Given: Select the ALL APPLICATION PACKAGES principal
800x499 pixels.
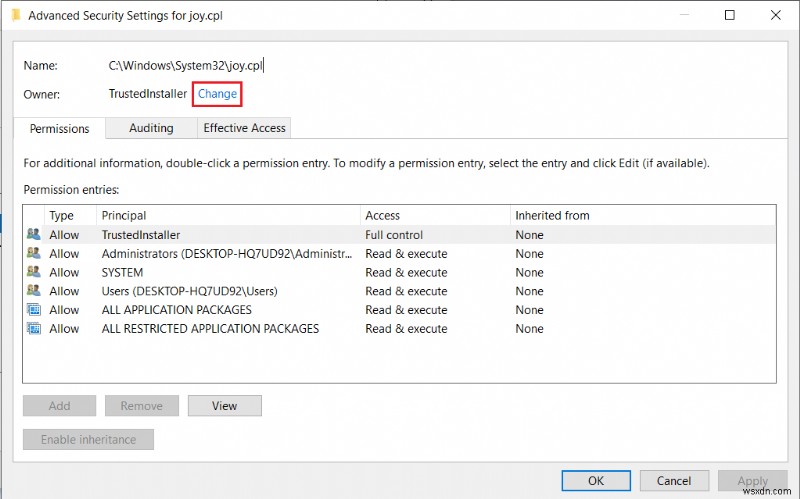Looking at the screenshot, I should (177, 310).
